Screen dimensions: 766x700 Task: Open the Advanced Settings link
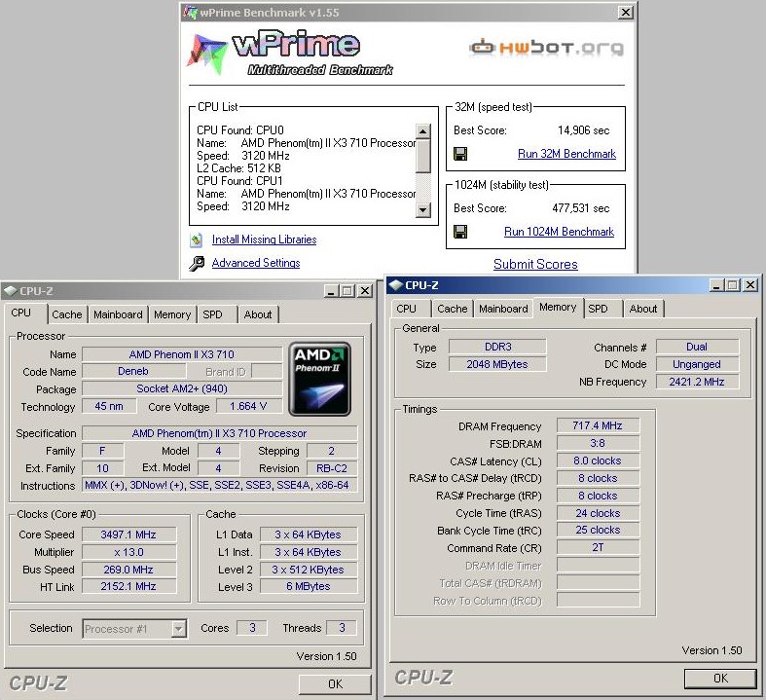pos(256,263)
